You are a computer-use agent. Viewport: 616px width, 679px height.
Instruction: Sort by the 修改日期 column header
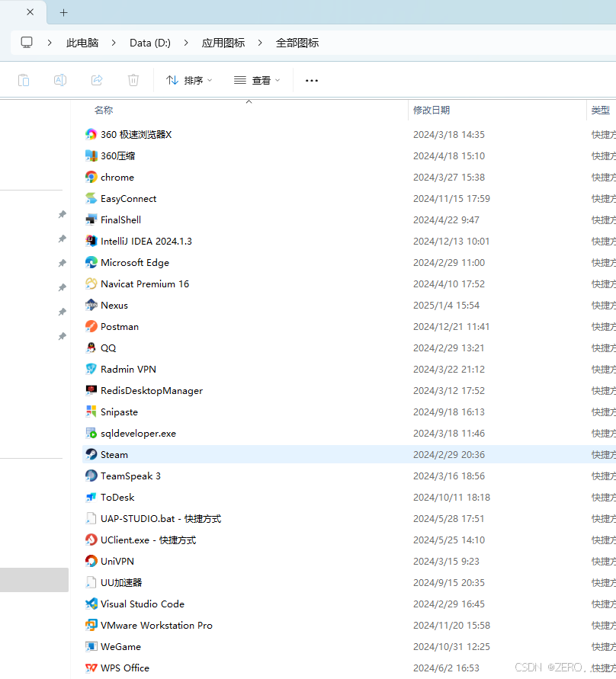(432, 110)
